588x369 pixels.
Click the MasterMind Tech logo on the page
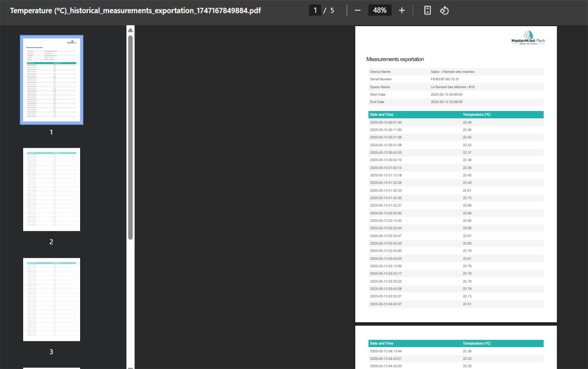(528, 38)
